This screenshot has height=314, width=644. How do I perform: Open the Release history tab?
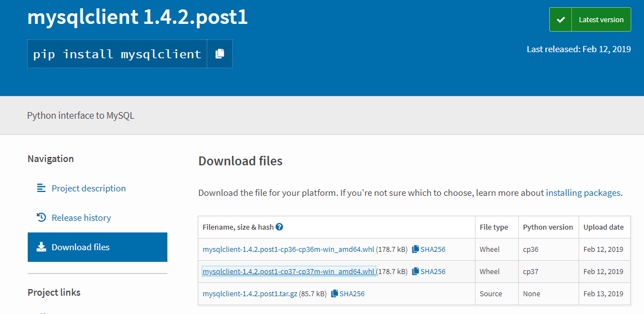(81, 218)
